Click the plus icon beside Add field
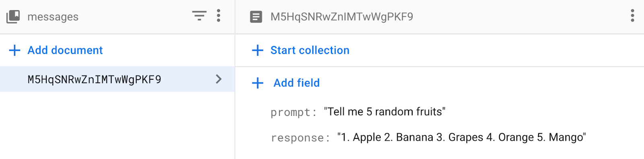The image size is (644, 159). [258, 83]
